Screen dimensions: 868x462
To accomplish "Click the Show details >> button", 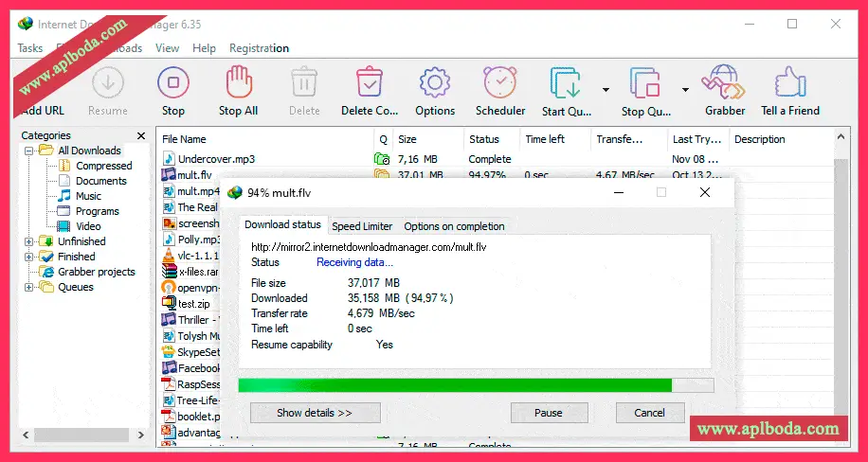I will pyautogui.click(x=315, y=413).
